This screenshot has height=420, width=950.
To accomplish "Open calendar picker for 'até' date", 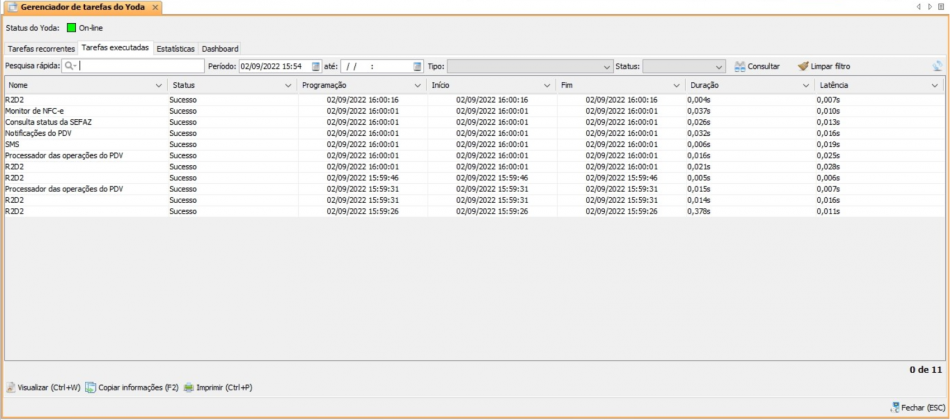I will click(417, 66).
